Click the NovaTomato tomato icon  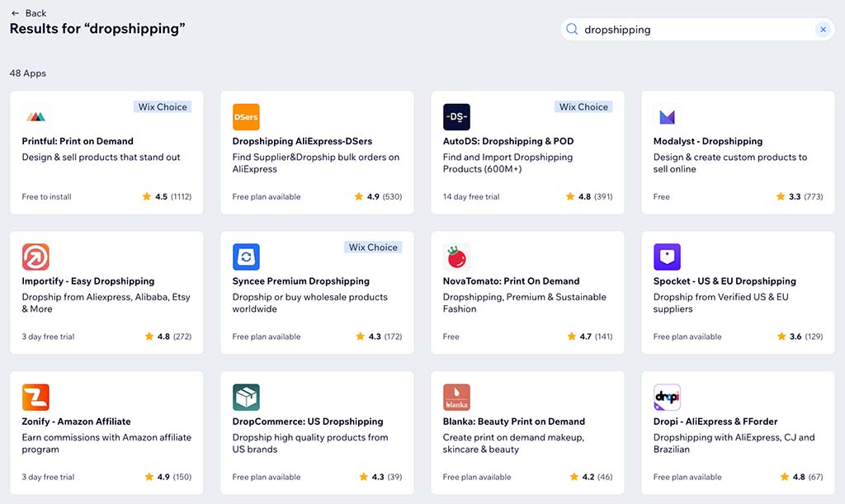[456, 257]
